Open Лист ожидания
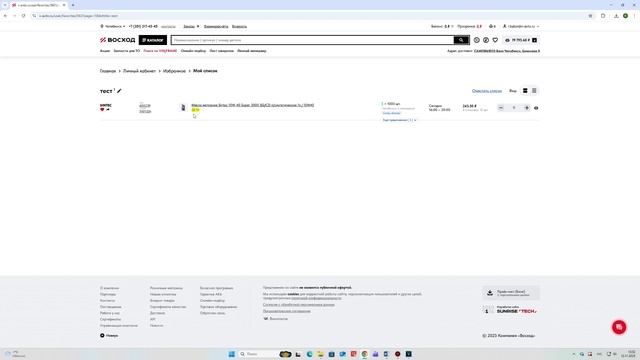640x360 pixels. [222, 51]
